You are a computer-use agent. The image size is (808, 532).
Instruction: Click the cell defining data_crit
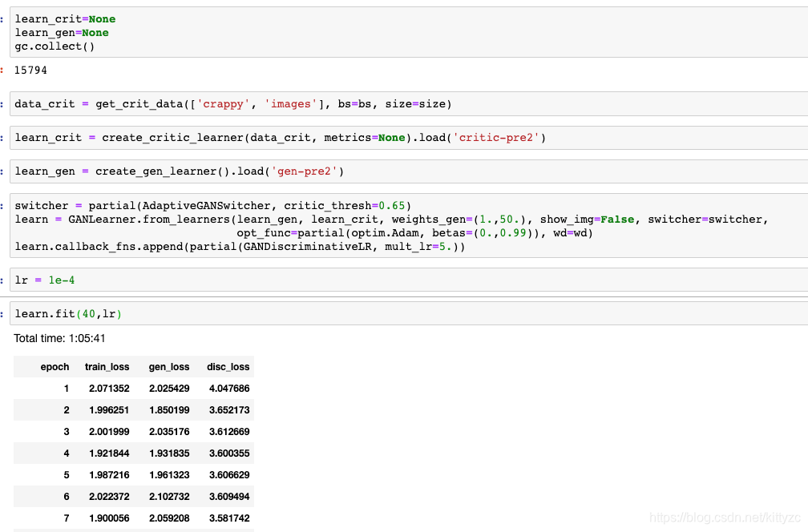[409, 104]
